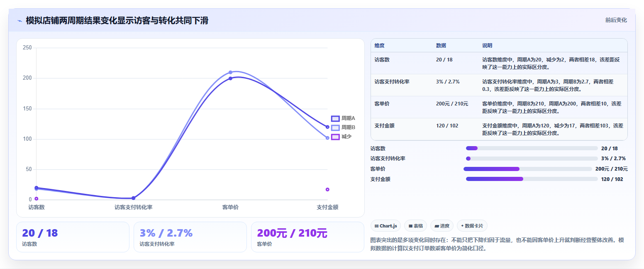Click the 表格 tag chip
Image resolution: width=644 pixels, height=269 pixels.
click(415, 226)
